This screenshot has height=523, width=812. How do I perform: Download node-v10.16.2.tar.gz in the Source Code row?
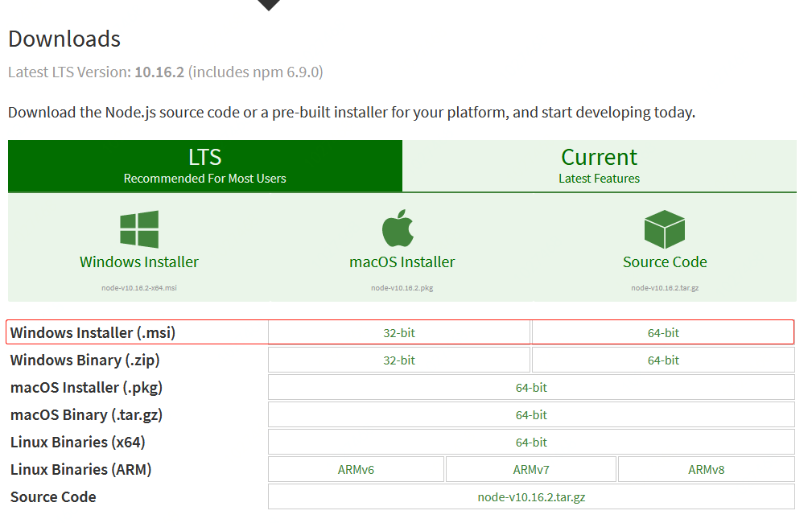[x=531, y=497]
